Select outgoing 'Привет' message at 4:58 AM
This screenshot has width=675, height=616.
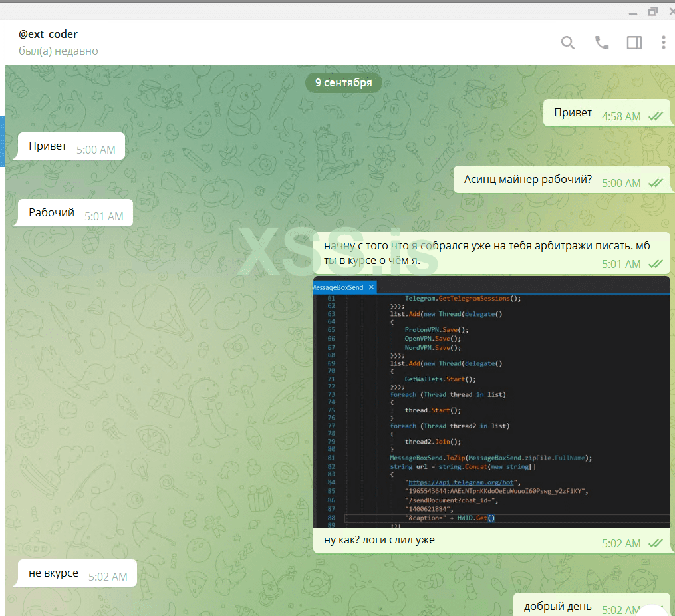(607, 113)
